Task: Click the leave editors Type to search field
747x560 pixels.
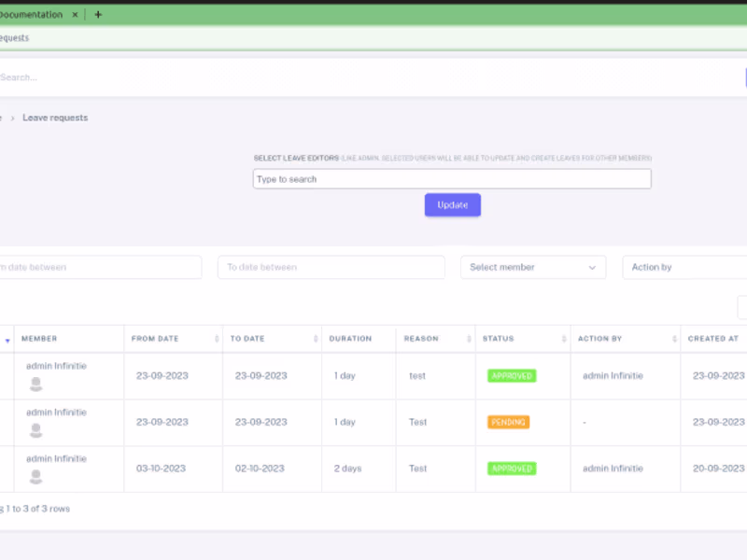Action: 452,178
